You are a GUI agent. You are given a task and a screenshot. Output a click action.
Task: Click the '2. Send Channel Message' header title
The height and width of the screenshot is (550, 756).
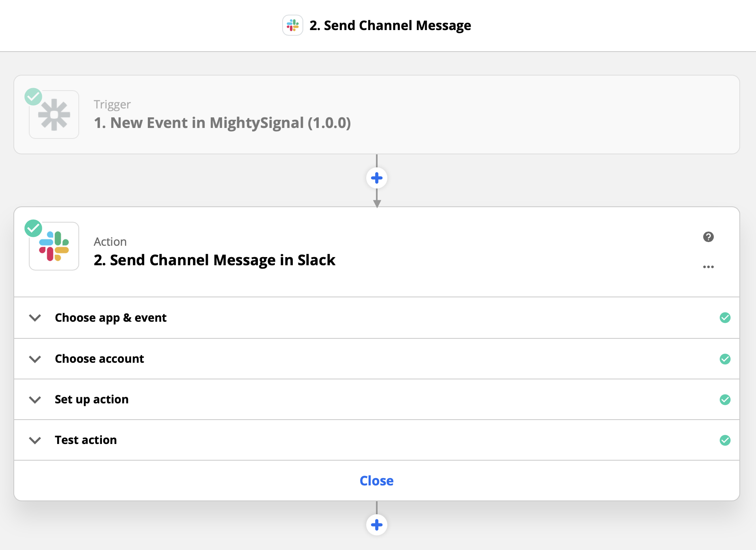coord(390,26)
